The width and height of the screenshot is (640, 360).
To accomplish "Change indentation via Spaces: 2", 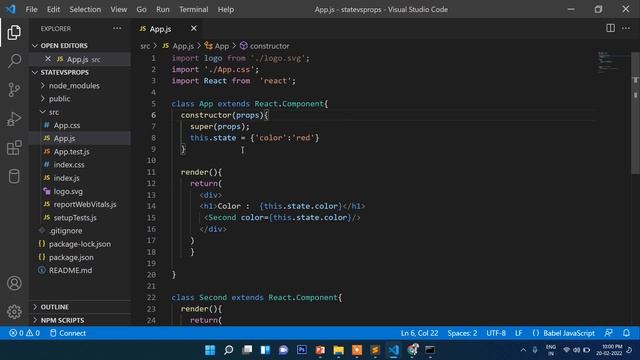I will click(x=462, y=333).
